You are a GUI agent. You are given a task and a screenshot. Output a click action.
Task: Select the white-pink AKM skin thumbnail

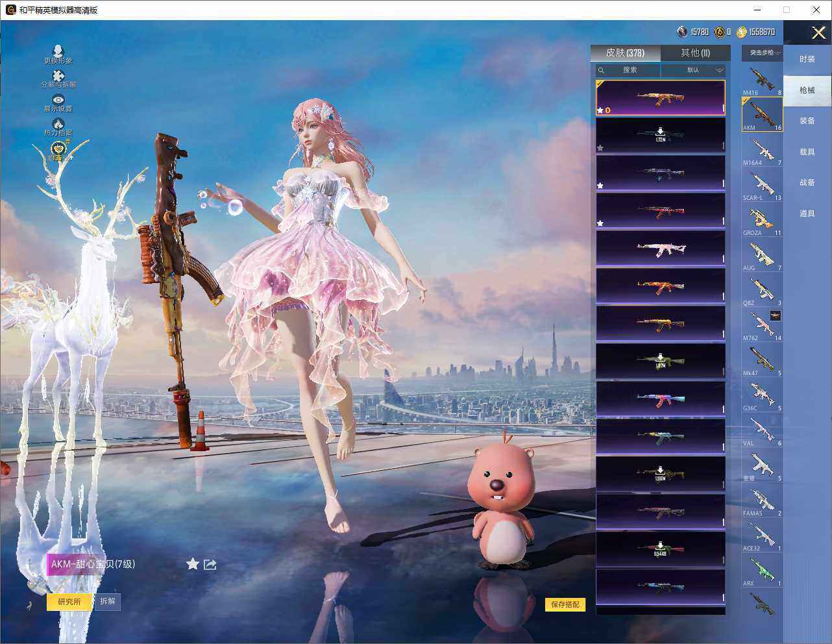[661, 248]
